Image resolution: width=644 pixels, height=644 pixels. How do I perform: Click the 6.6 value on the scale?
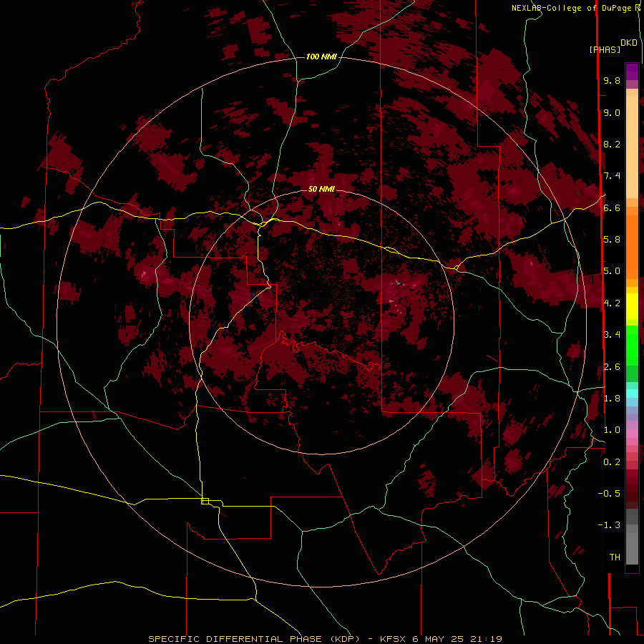612,208
